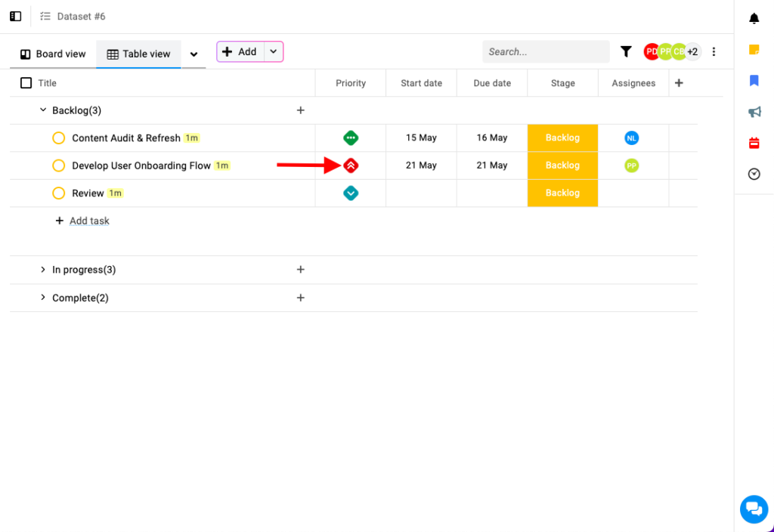The width and height of the screenshot is (774, 532).
Task: Check the select-all Title checkbox
Action: (26, 83)
